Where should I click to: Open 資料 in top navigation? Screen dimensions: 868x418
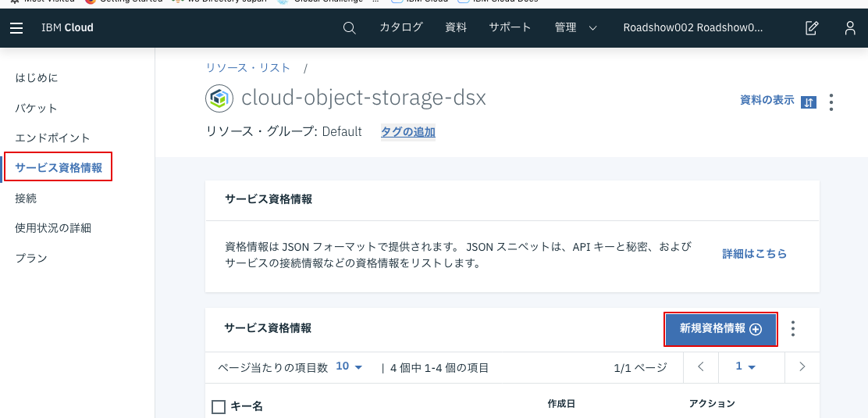[456, 27]
